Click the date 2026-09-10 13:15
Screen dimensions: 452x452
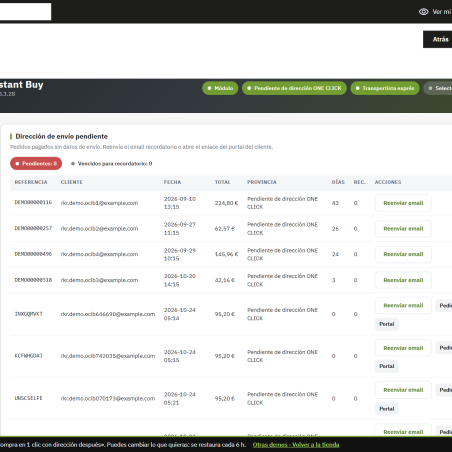click(x=180, y=203)
